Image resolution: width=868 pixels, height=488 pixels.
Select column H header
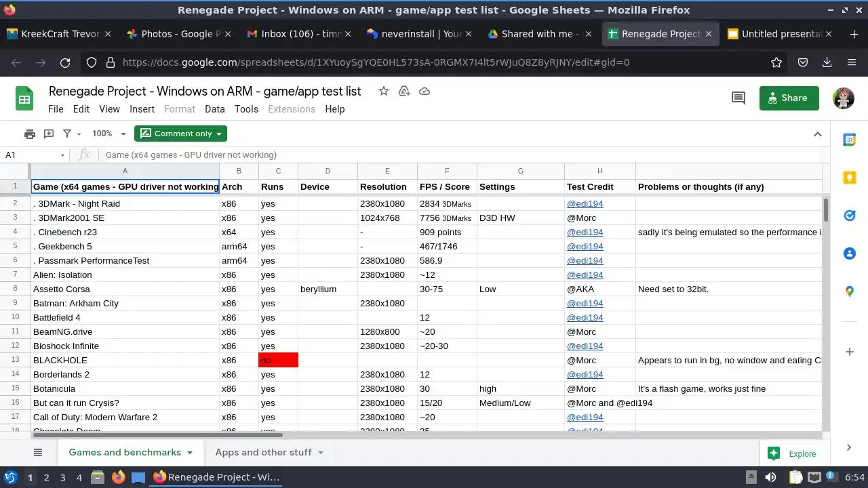600,171
